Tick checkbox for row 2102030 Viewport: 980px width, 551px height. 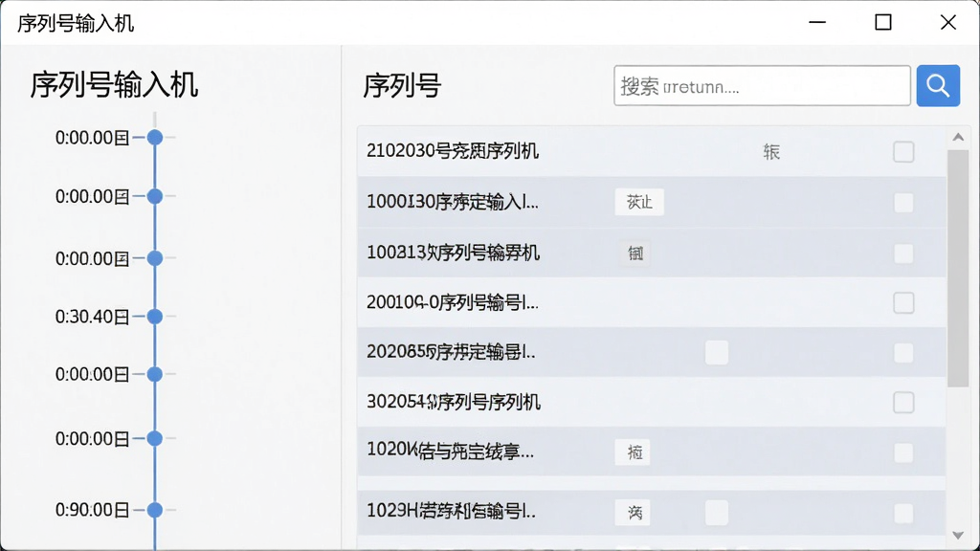(x=903, y=152)
